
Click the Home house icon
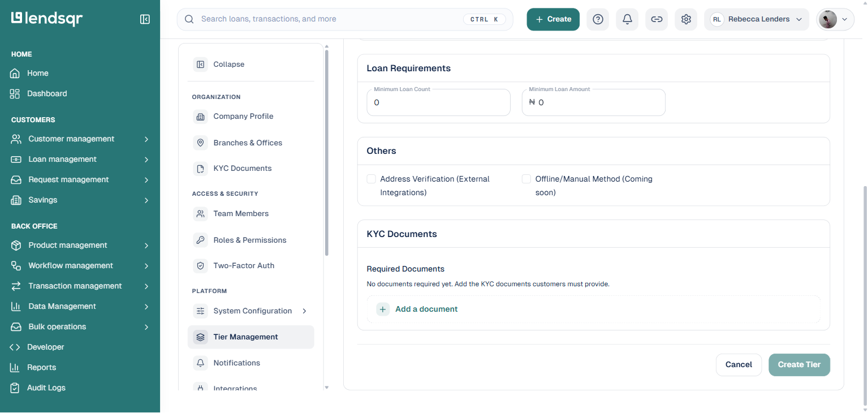tap(15, 74)
